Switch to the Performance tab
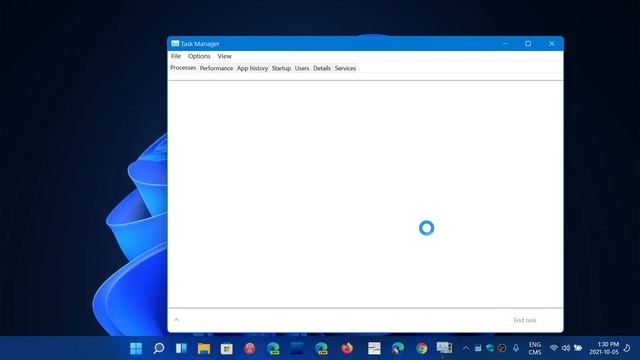Screen dimensions: 640x360 (x=216, y=68)
